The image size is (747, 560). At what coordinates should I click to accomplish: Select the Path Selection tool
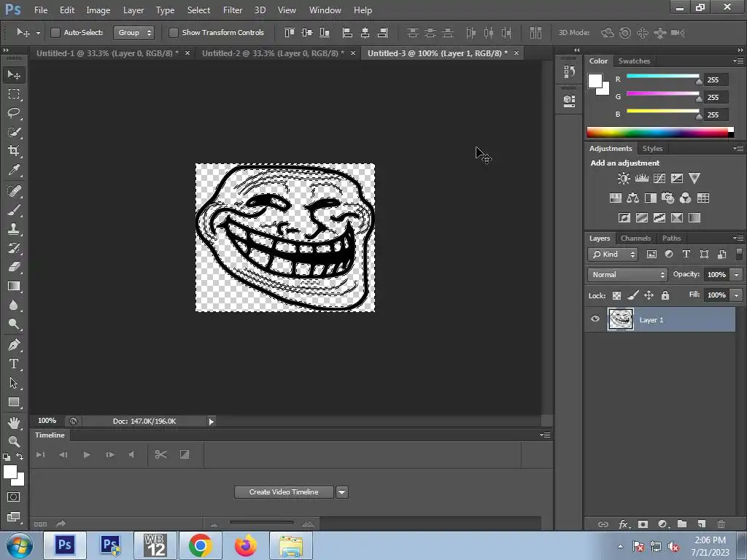(x=14, y=383)
